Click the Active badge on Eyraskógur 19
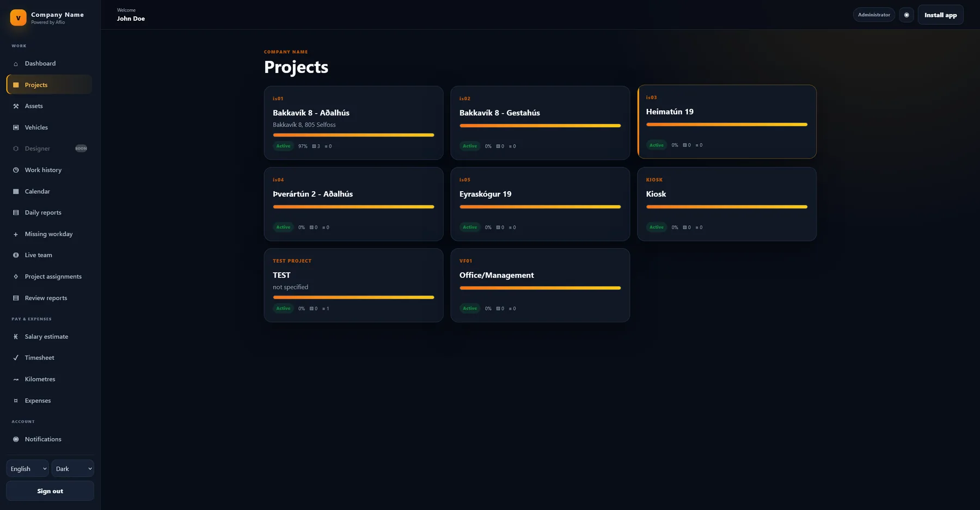 tap(470, 227)
